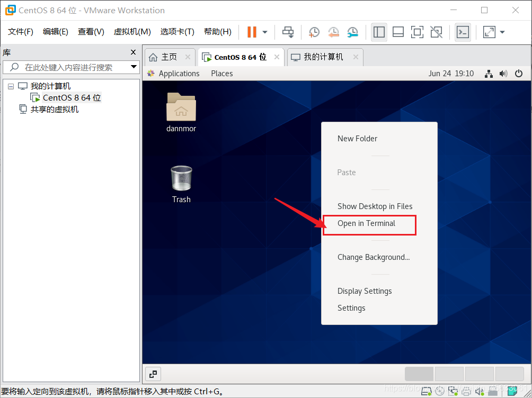The image size is (532, 398).
Task: Click the stretch guest display icon
Action: point(489,32)
